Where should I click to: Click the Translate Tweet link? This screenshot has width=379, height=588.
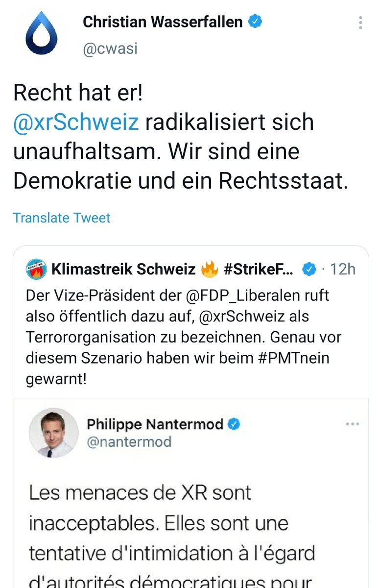62,218
